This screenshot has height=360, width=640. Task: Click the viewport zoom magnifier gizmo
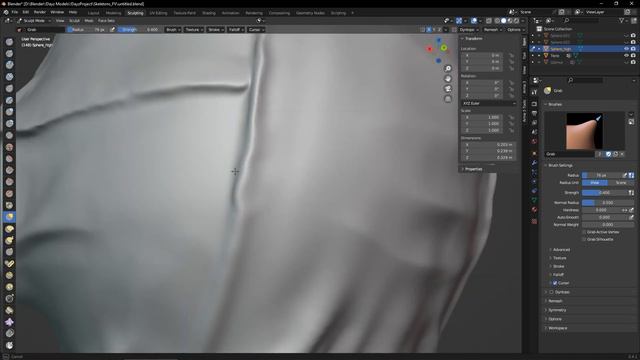448,69
